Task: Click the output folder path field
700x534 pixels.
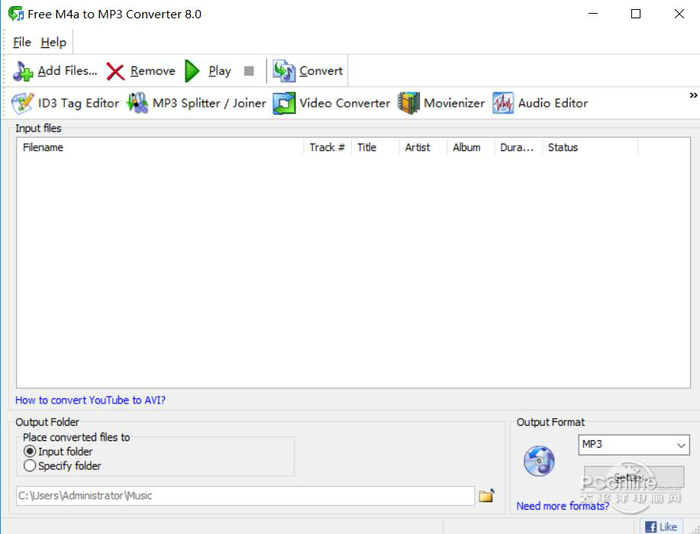Action: click(245, 496)
